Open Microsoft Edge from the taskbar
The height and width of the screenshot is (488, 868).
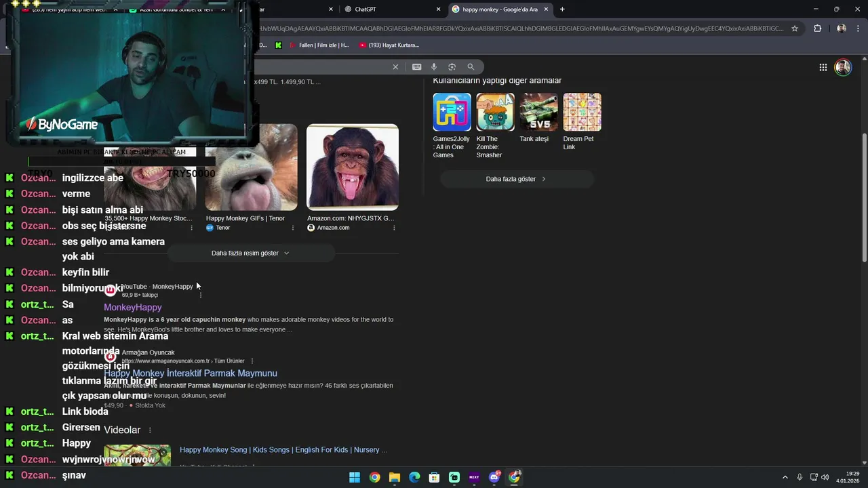pos(414,477)
